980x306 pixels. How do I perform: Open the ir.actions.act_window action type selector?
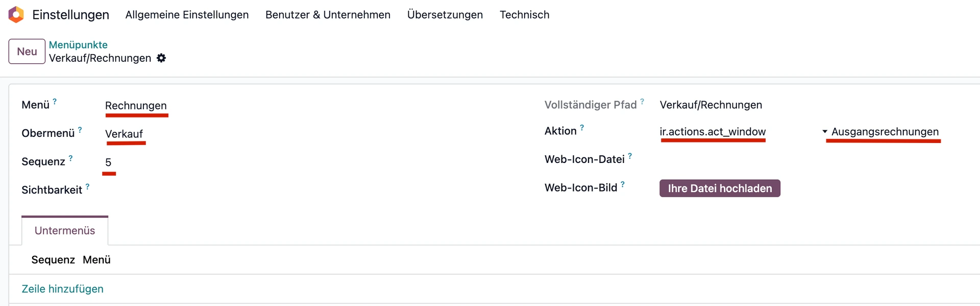click(x=713, y=132)
